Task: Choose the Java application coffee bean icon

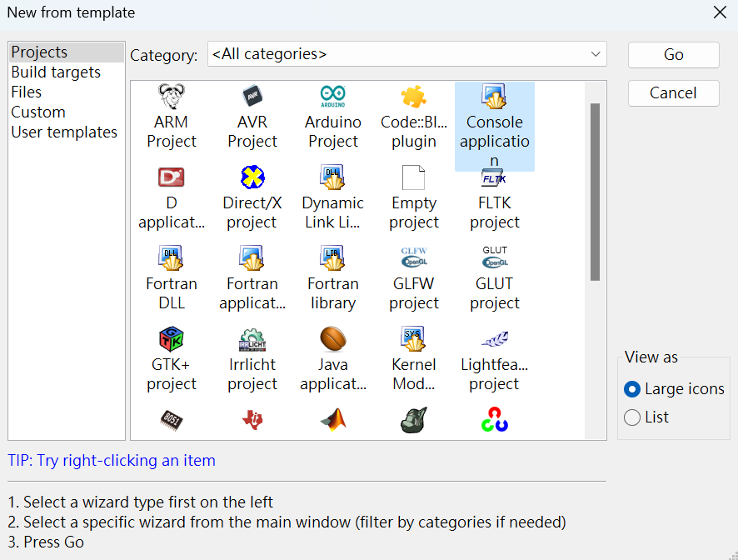Action: [332, 339]
